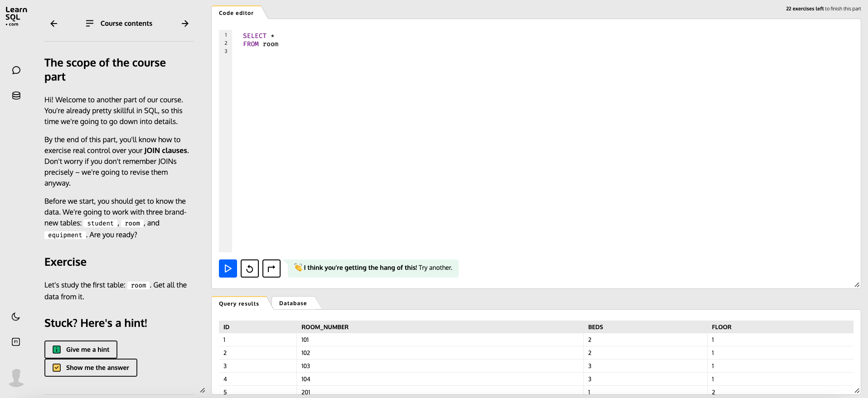Reset the code with the circular arrow button

[250, 269]
